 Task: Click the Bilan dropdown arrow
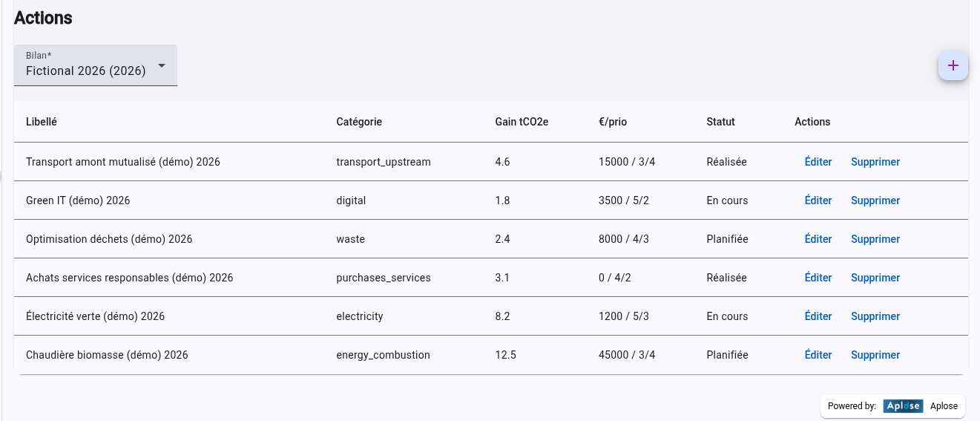162,65
